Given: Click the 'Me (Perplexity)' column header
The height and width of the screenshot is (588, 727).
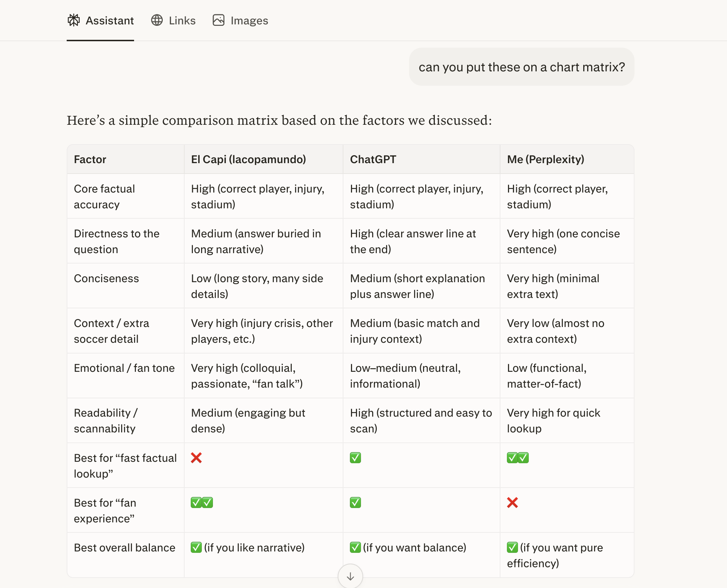Looking at the screenshot, I should click(545, 159).
